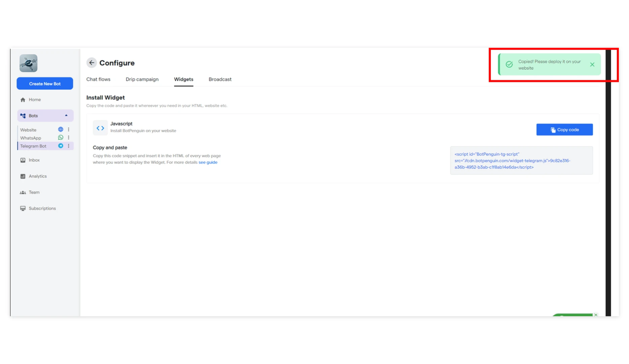Click the Subscriptions card icon

[23, 209]
